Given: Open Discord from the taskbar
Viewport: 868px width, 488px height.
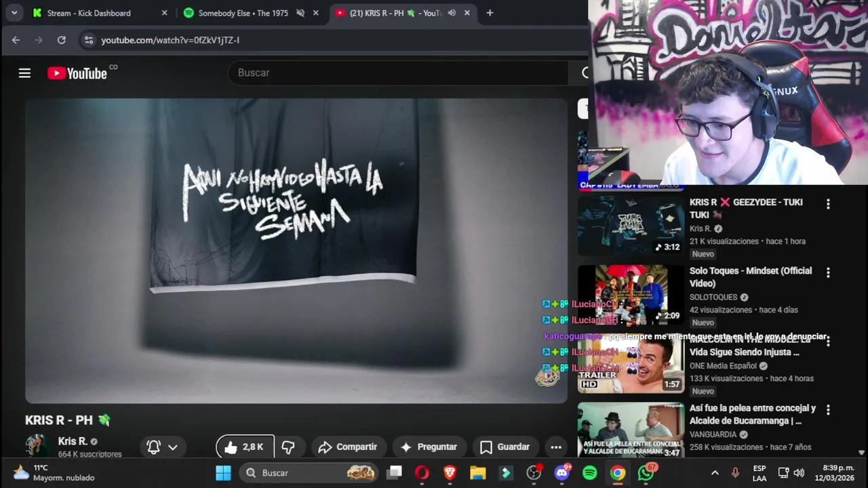Looking at the screenshot, I should (562, 472).
